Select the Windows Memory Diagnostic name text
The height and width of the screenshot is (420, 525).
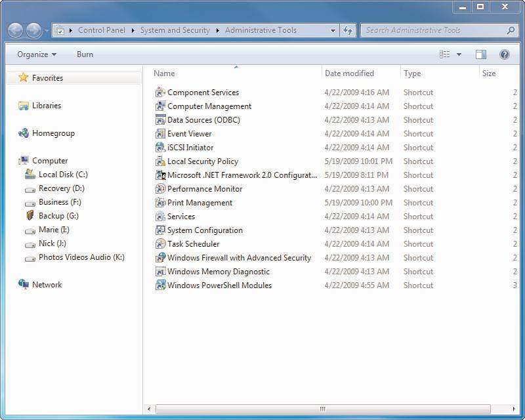(x=219, y=271)
